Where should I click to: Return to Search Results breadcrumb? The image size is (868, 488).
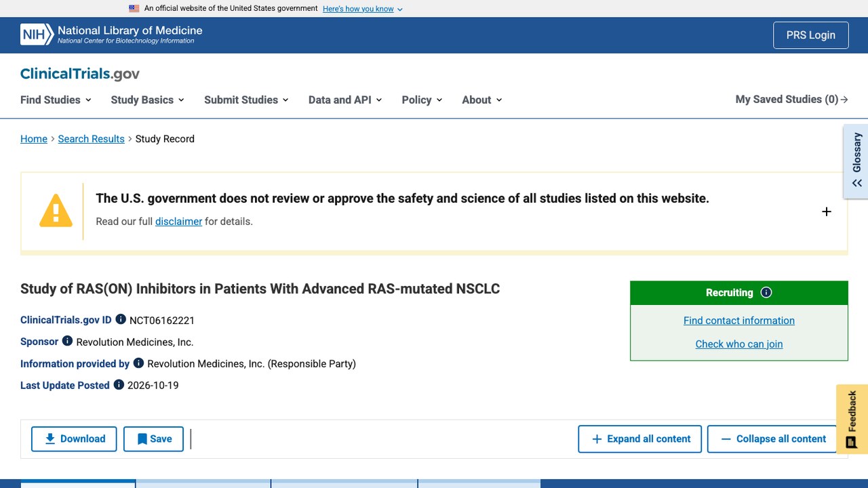(92, 139)
